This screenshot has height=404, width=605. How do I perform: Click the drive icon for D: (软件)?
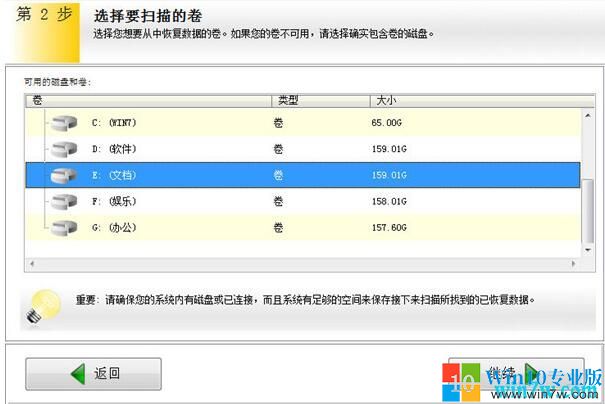tap(64, 149)
